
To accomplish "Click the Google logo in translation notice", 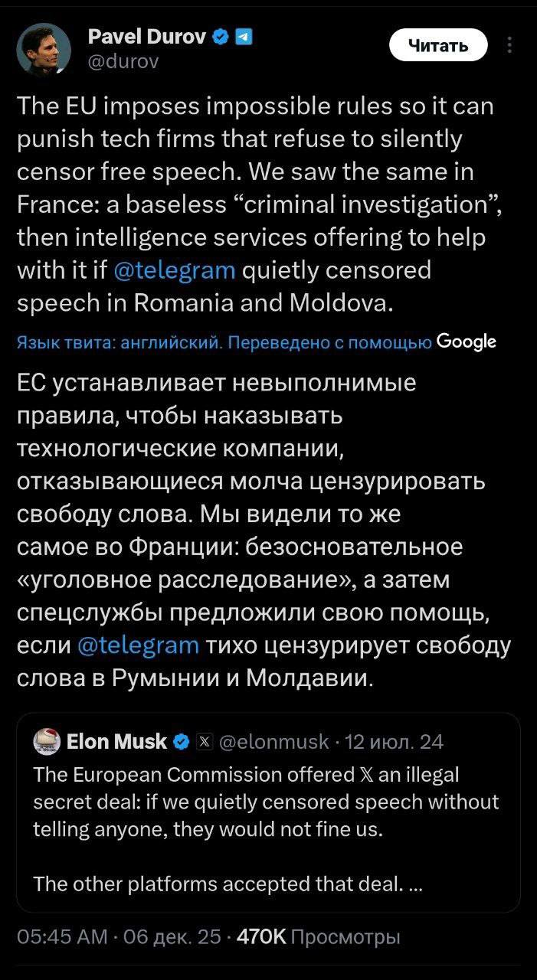I will 466,341.
